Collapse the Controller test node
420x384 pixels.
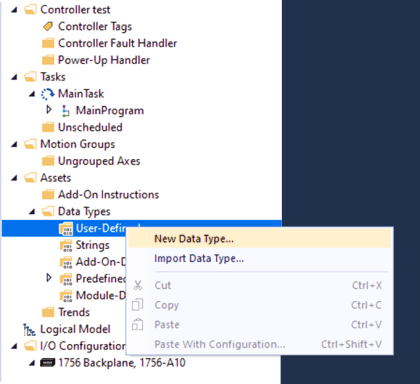tap(14, 10)
